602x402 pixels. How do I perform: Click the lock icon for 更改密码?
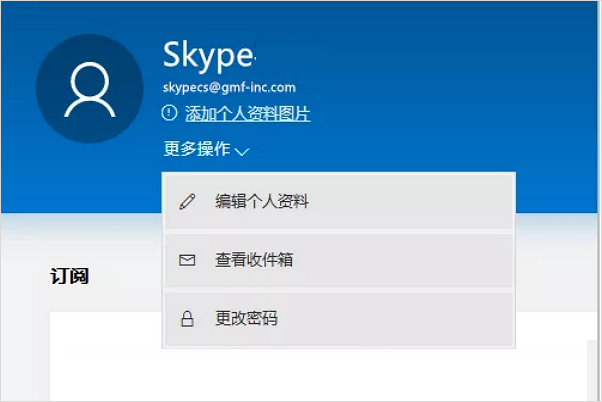(187, 319)
